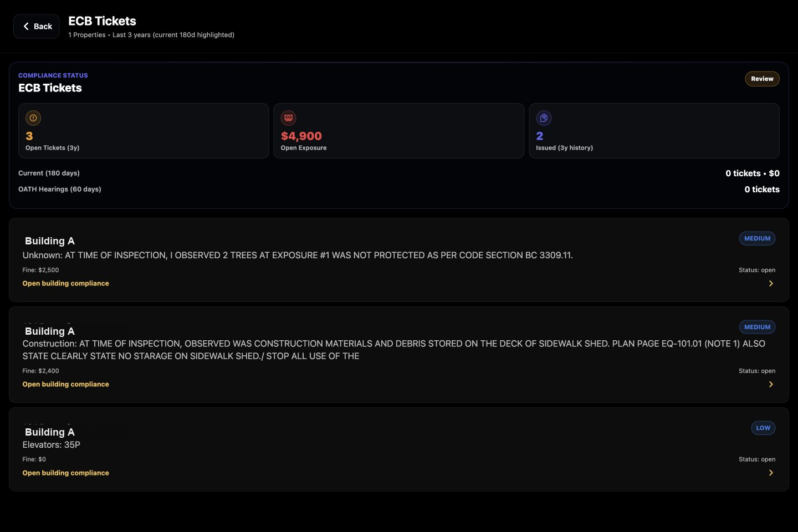Image resolution: width=798 pixels, height=532 pixels.
Task: Click 'Status: open' on the Elevators ticket
Action: 757,459
